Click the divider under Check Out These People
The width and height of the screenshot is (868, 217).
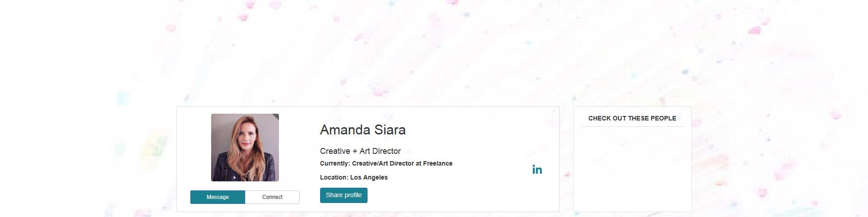(x=632, y=127)
